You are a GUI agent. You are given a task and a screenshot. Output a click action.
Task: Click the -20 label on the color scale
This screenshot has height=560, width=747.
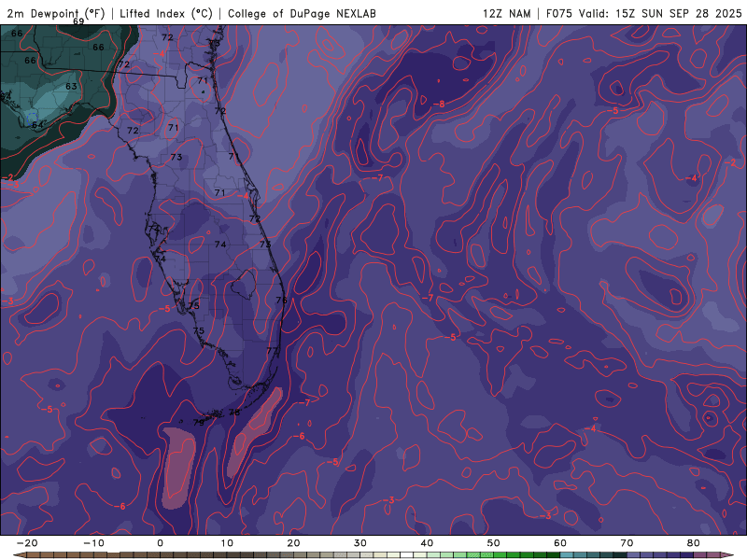tap(27, 543)
